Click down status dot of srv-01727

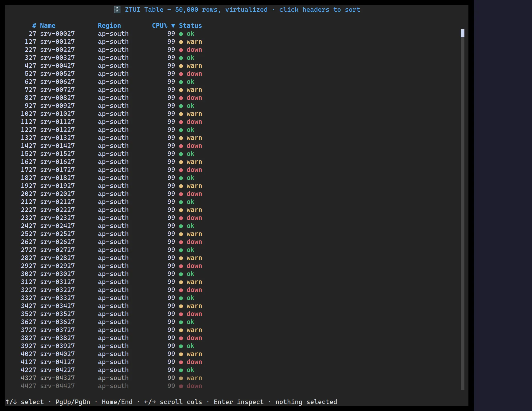point(181,170)
